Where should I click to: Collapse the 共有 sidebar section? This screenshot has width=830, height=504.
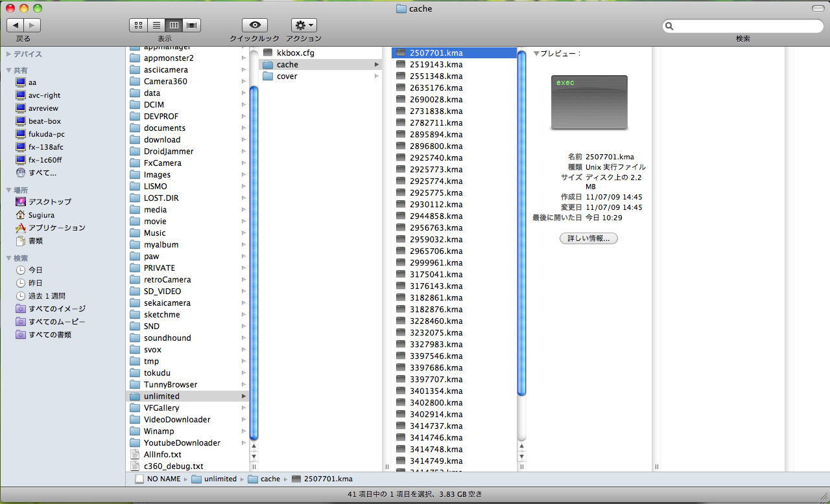pos(8,71)
